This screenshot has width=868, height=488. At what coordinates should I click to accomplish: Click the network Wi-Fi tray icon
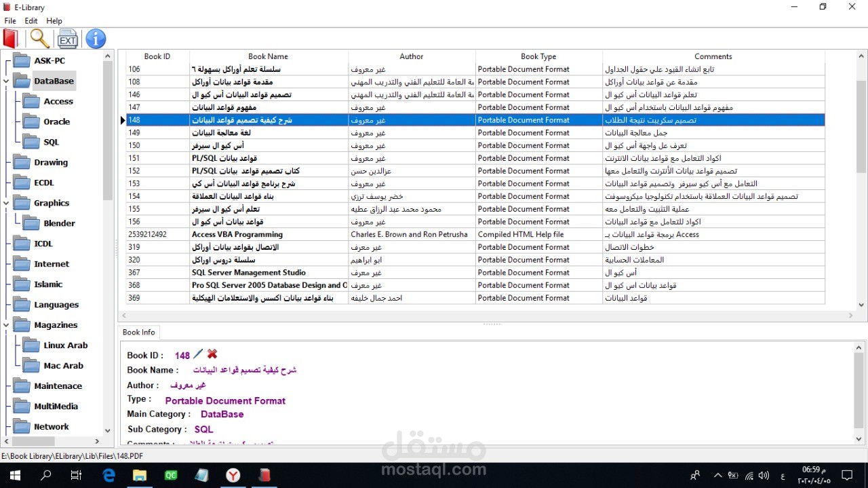[x=749, y=475]
